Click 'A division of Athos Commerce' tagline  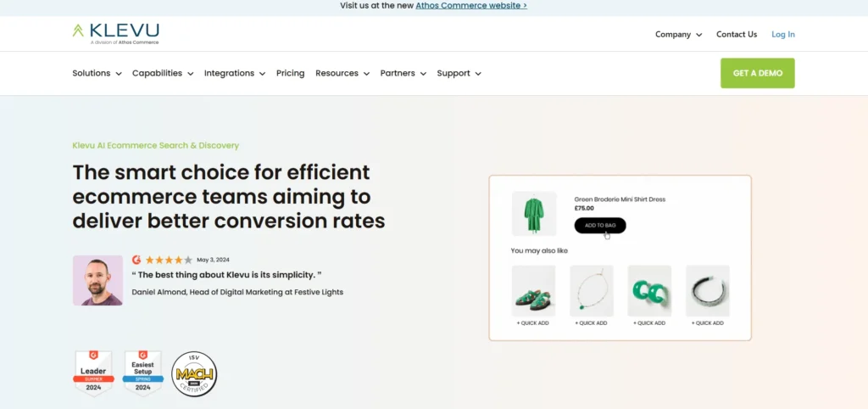[125, 42]
